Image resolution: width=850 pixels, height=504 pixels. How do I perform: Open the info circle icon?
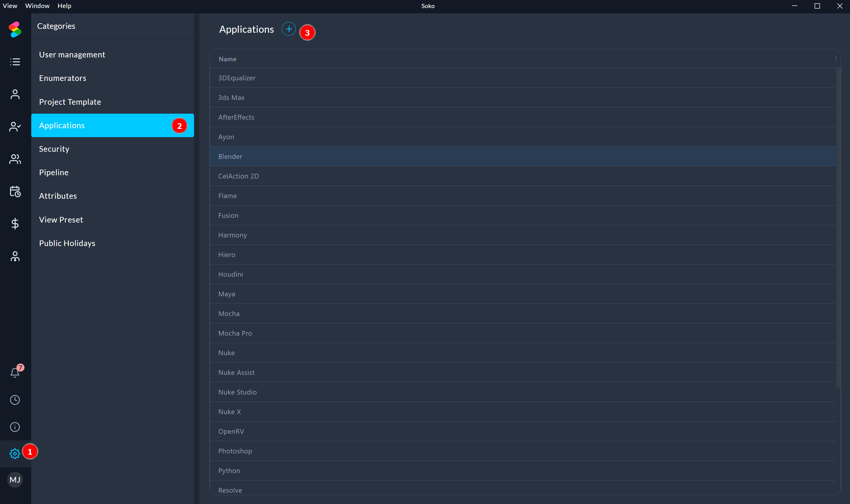(15, 427)
